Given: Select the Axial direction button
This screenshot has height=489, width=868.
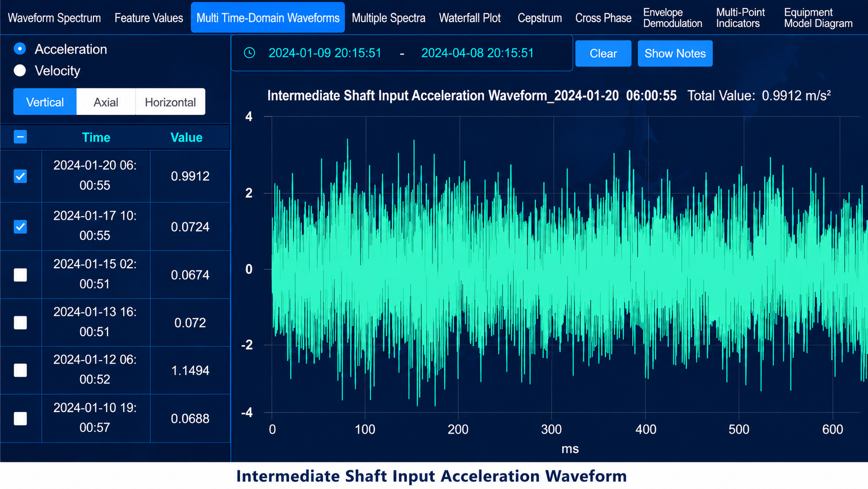Looking at the screenshot, I should tap(106, 102).
